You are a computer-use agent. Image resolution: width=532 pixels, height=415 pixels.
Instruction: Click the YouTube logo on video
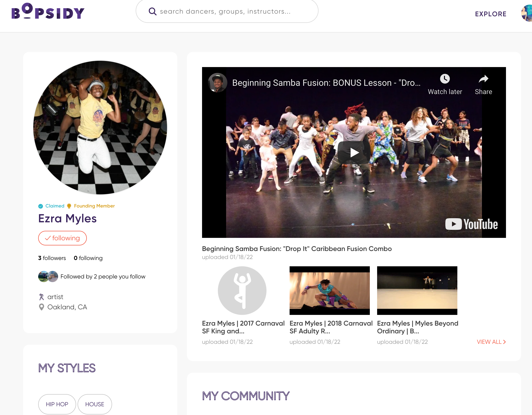pyautogui.click(x=472, y=224)
